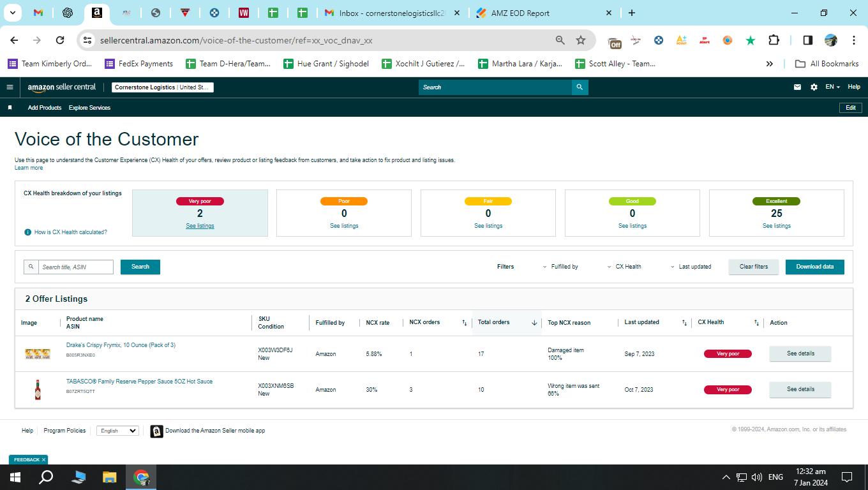Open See listings under Excellent

777,226
